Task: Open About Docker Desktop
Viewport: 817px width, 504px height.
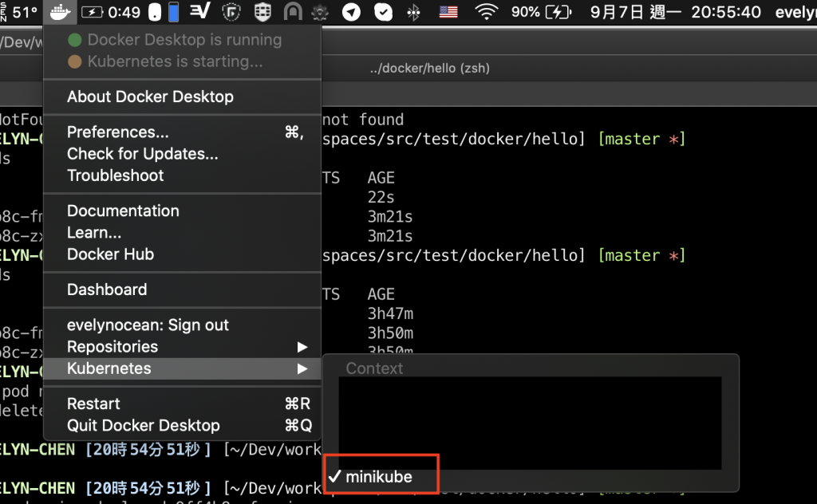Action: click(182, 96)
